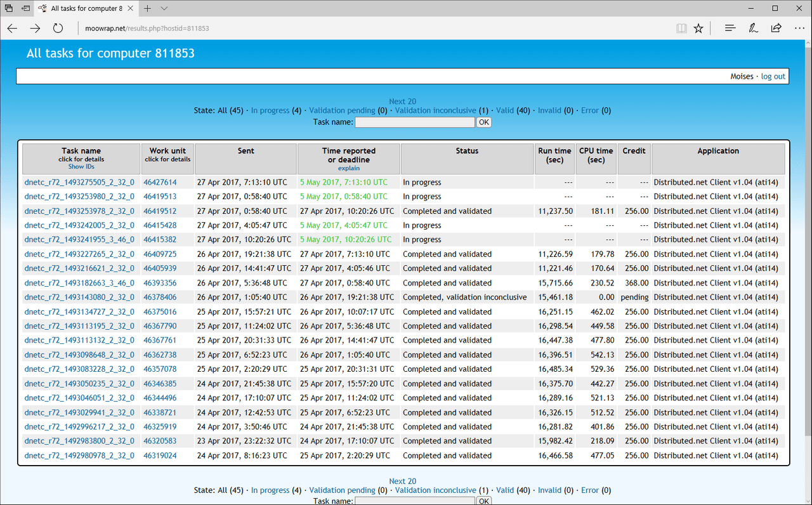The width and height of the screenshot is (812, 505).
Task: Open the Hub favorites list icon
Action: coord(730,29)
